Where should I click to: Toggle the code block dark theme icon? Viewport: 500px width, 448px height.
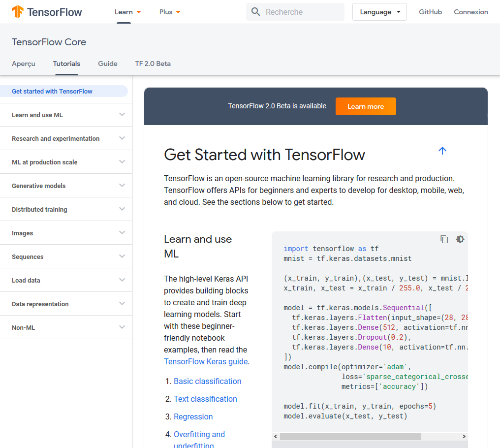pyautogui.click(x=460, y=239)
